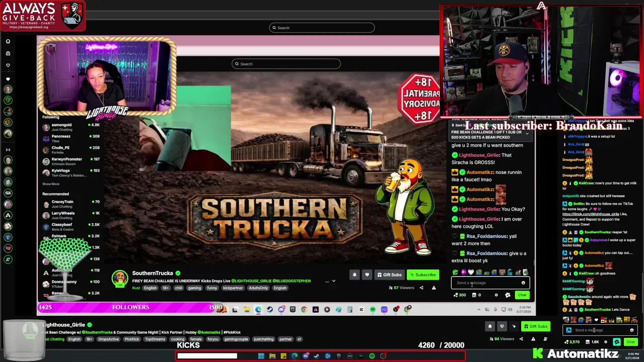This screenshot has height=362, width=644.
Task: Click volume icon in inner system tray
Action: tap(510, 309)
